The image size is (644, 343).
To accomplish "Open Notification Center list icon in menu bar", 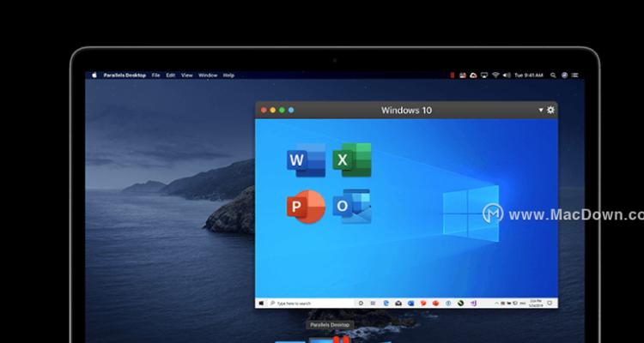I will pyautogui.click(x=575, y=75).
